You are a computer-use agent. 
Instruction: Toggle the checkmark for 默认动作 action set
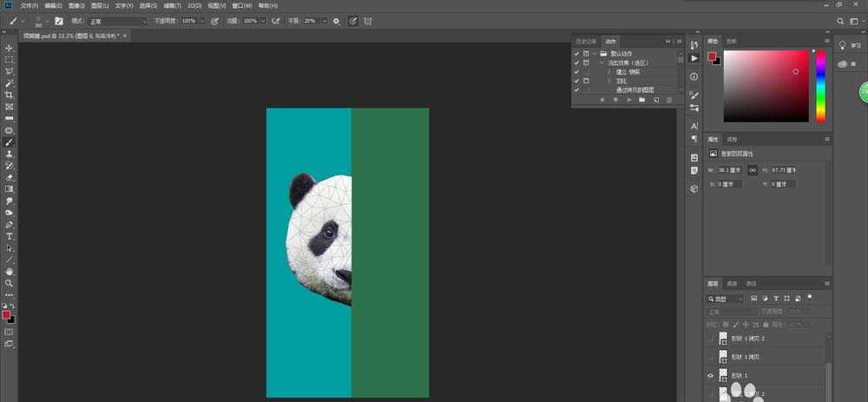pyautogui.click(x=576, y=54)
